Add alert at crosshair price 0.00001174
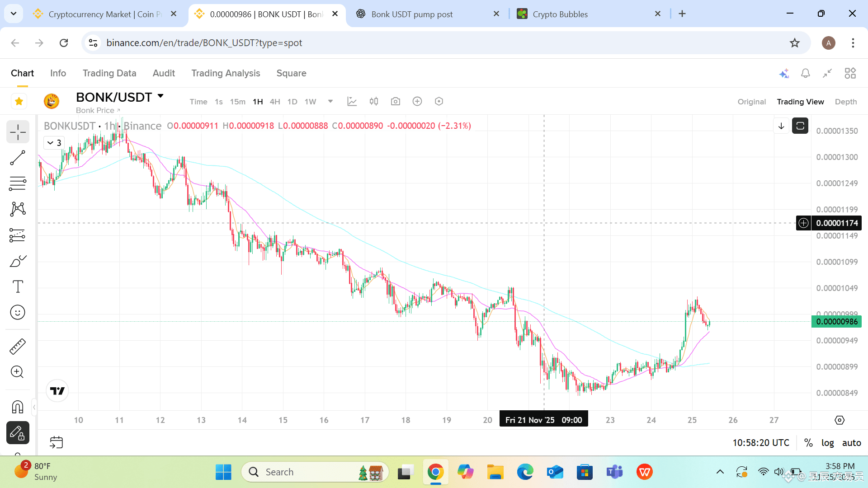This screenshot has height=488, width=868. pyautogui.click(x=803, y=223)
